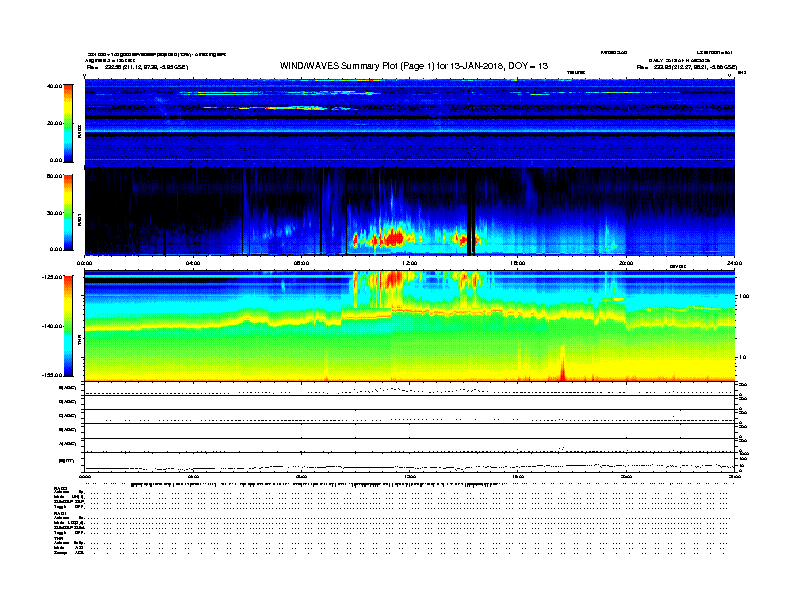The image size is (792, 612).
Task: Click the vertical RAD1 axis label
Action: point(79,219)
